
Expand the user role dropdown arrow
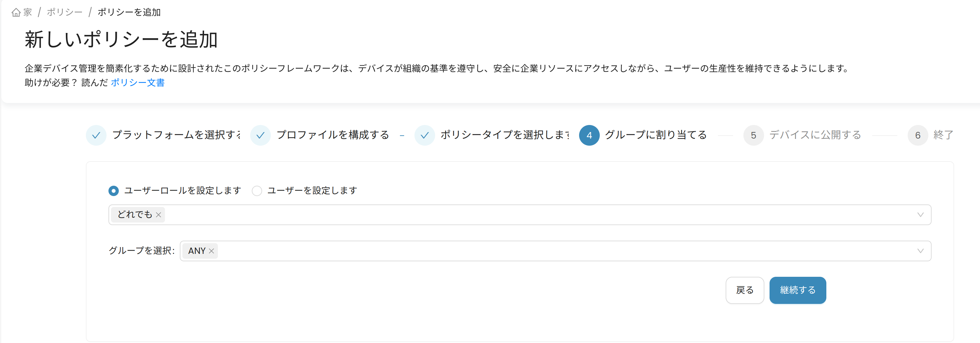pos(920,215)
